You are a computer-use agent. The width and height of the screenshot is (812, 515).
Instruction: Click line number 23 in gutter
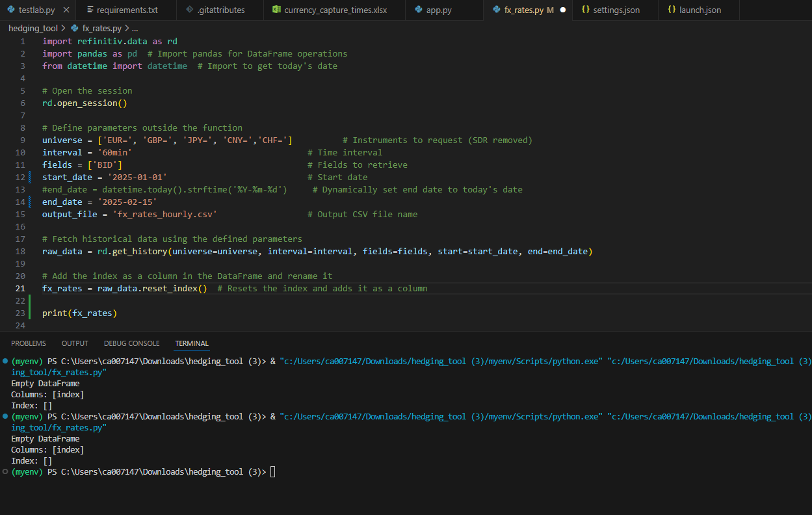tap(21, 313)
